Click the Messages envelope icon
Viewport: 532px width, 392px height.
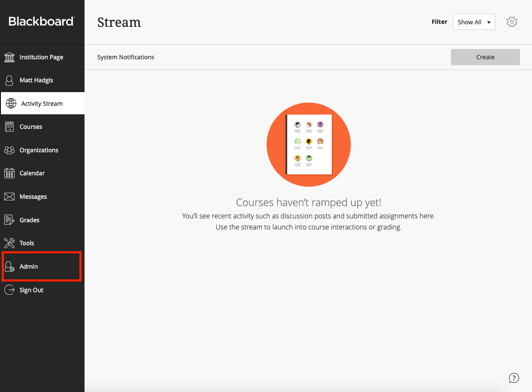click(9, 197)
